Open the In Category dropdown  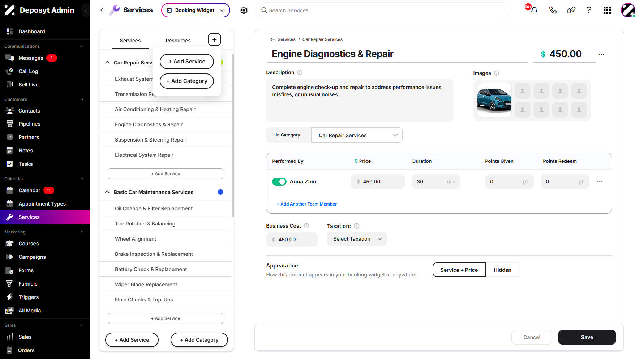[x=357, y=135]
